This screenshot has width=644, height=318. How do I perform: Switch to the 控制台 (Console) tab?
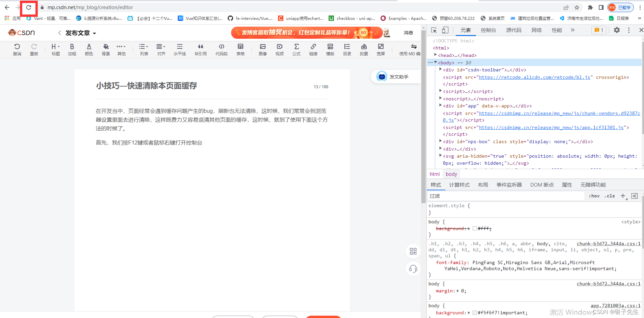488,30
